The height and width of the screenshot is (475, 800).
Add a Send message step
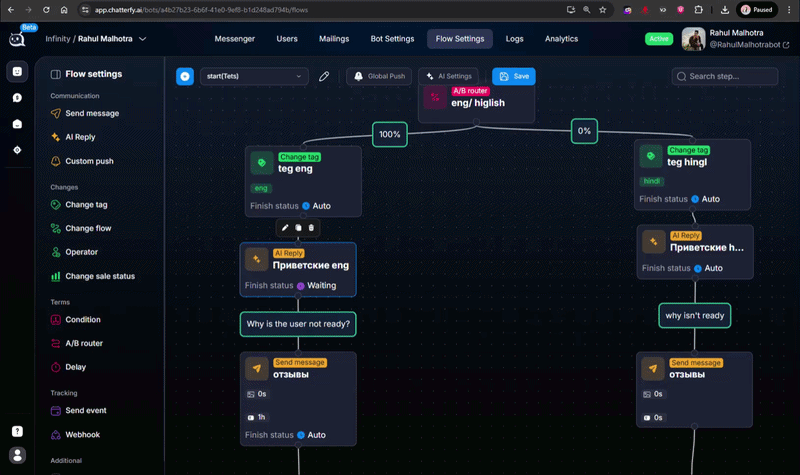85,113
